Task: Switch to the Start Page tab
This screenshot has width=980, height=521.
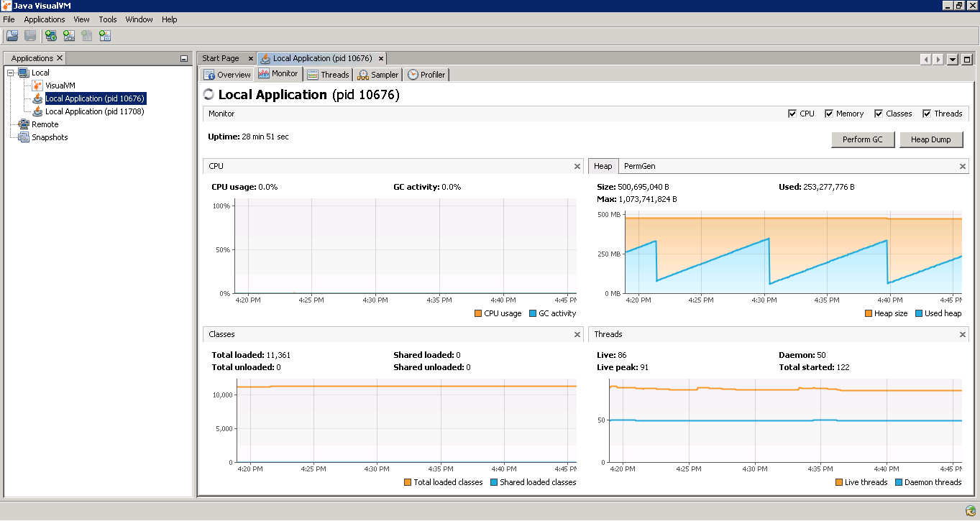Action: coord(221,58)
